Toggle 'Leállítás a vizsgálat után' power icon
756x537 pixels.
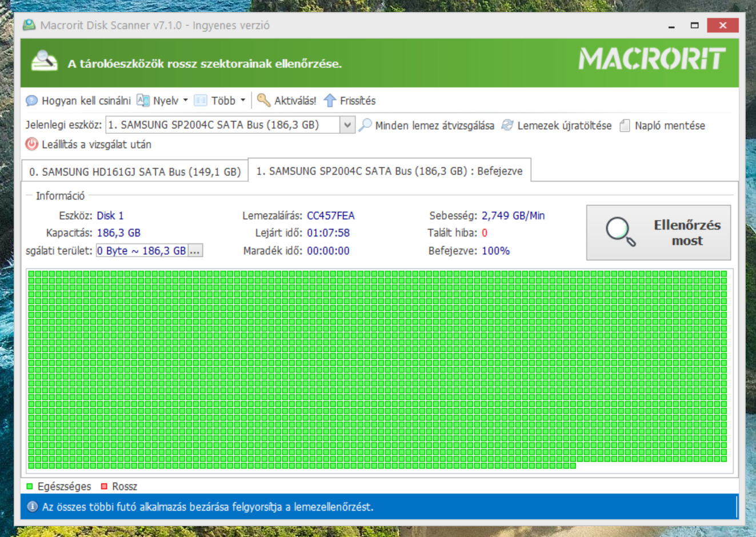31,144
